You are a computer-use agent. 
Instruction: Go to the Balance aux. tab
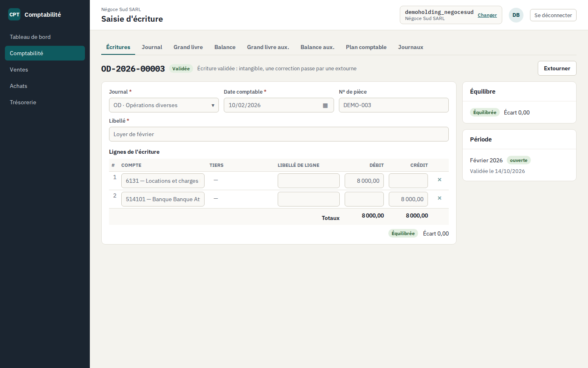(317, 47)
